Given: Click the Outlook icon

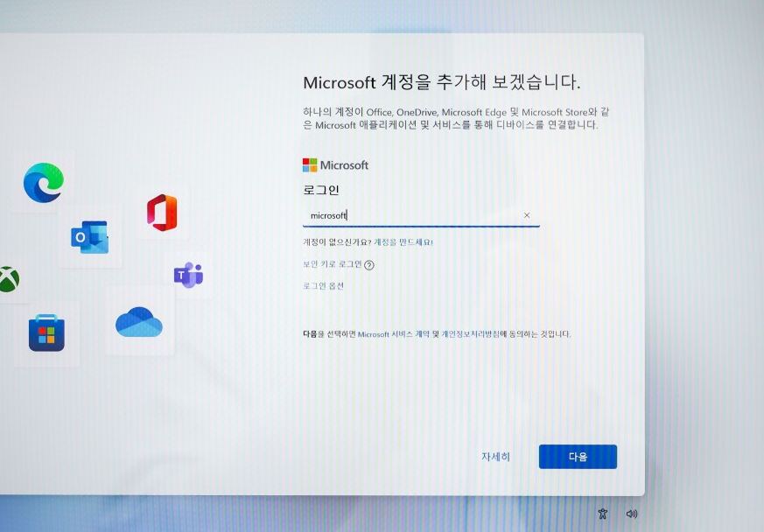Looking at the screenshot, I should [x=89, y=237].
